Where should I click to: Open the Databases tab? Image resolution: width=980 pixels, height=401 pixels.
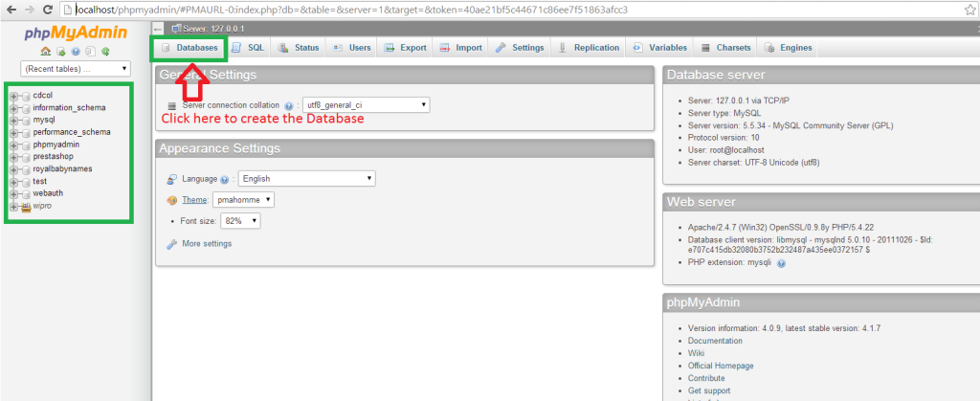[189, 48]
